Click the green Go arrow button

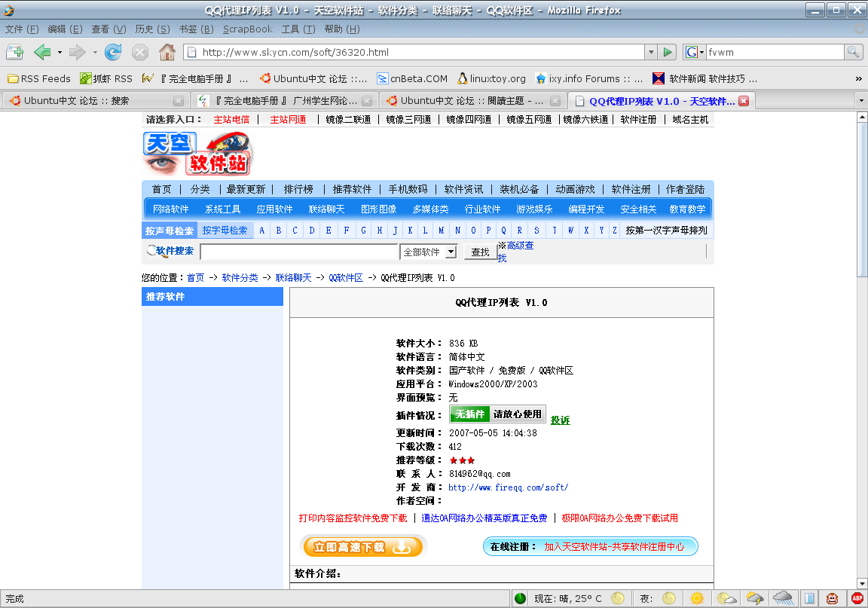pos(668,52)
